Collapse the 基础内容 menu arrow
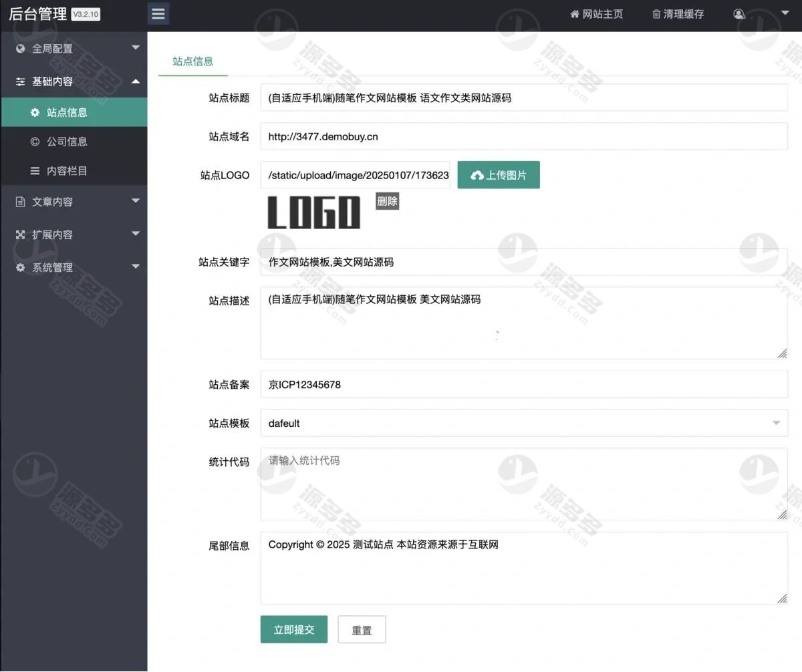 click(136, 81)
